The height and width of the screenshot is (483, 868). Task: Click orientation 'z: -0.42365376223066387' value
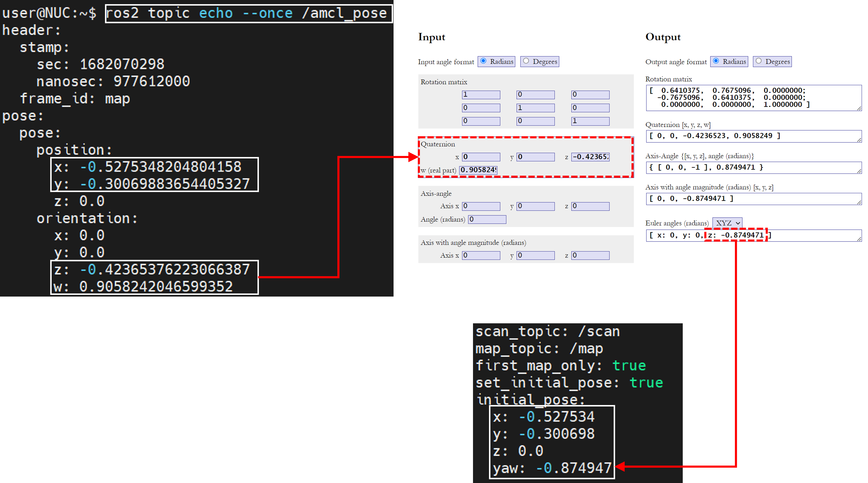(x=152, y=269)
